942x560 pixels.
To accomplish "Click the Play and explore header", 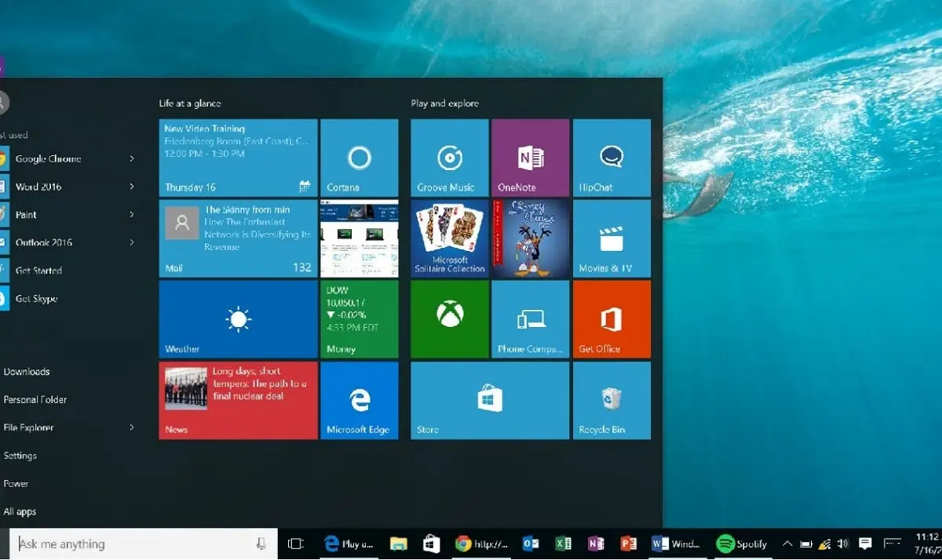I will pos(445,104).
